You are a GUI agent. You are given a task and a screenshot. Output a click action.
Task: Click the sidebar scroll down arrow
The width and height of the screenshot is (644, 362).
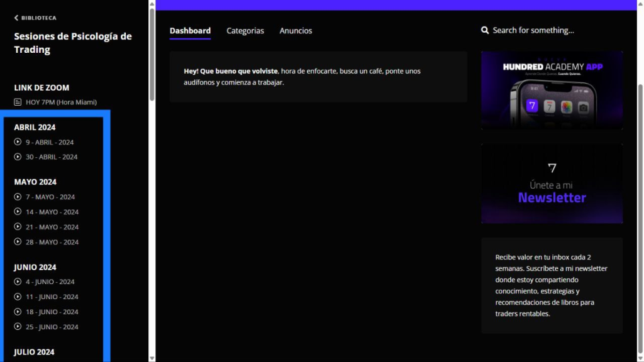152,358
